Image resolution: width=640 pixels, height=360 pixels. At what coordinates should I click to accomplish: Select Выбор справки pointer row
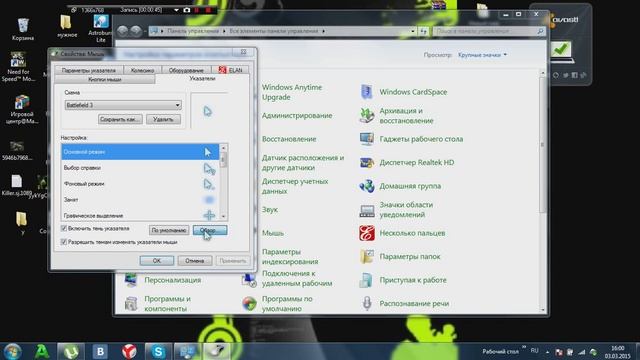(x=140, y=168)
